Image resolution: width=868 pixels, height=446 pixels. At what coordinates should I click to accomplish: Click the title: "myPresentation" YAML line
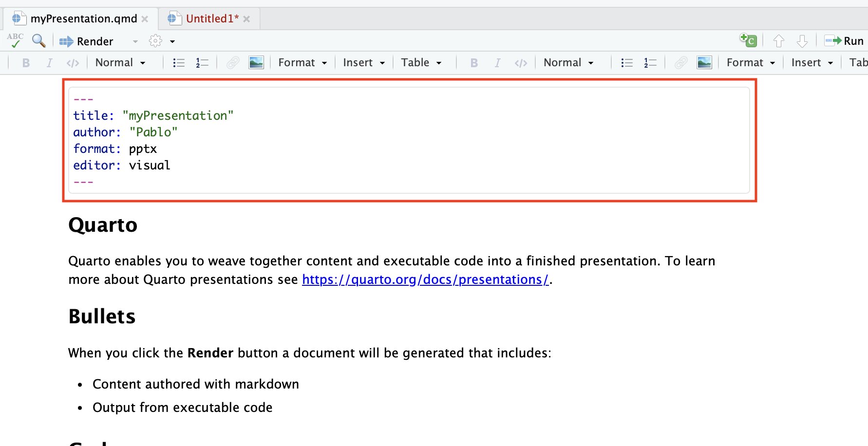click(x=153, y=115)
